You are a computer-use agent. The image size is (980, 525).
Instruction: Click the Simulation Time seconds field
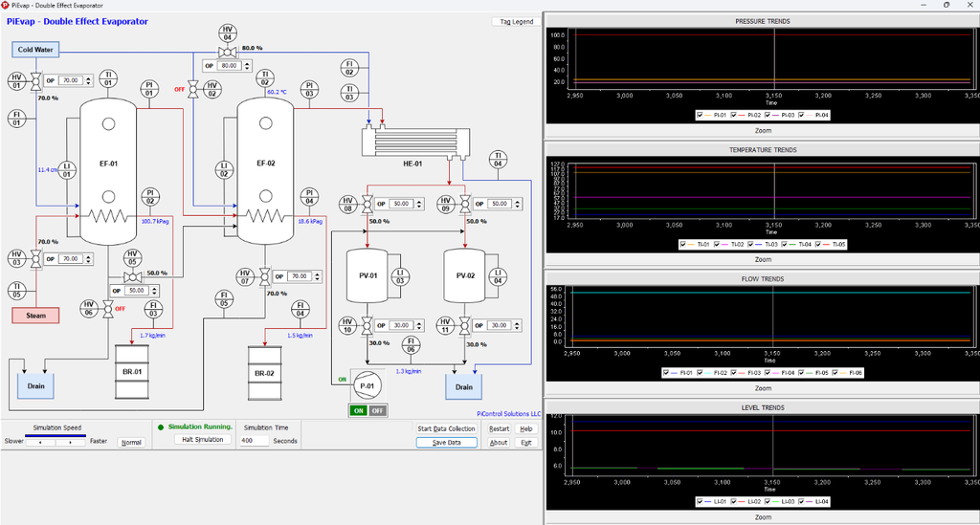[x=254, y=441]
